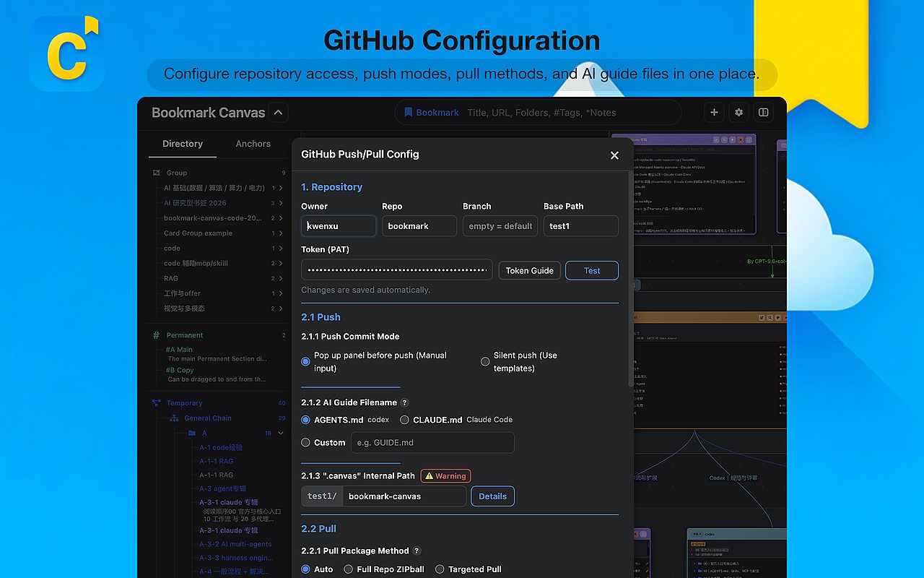This screenshot has height=578, width=924.
Task: Click the help icon beside AI Guide Filename
Action: click(404, 402)
